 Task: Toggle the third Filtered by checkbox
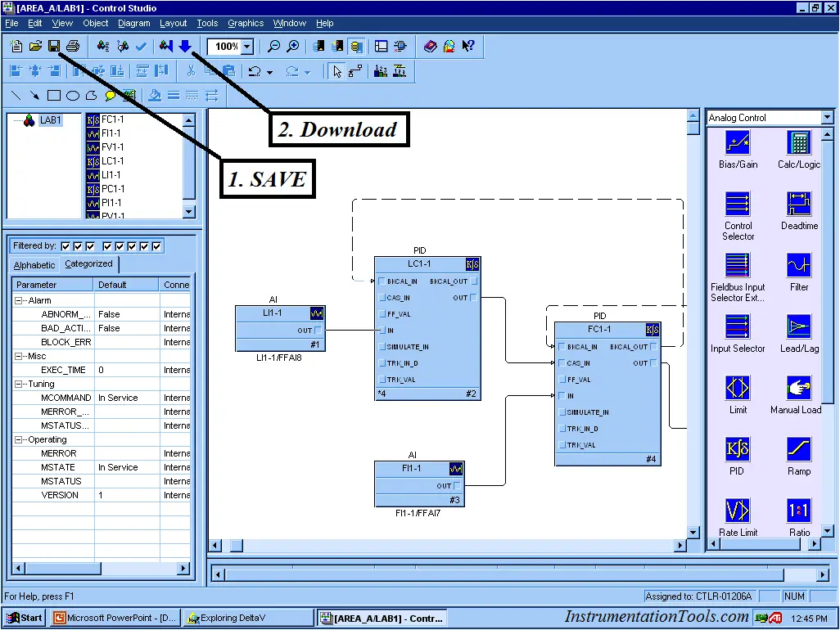(x=90, y=246)
